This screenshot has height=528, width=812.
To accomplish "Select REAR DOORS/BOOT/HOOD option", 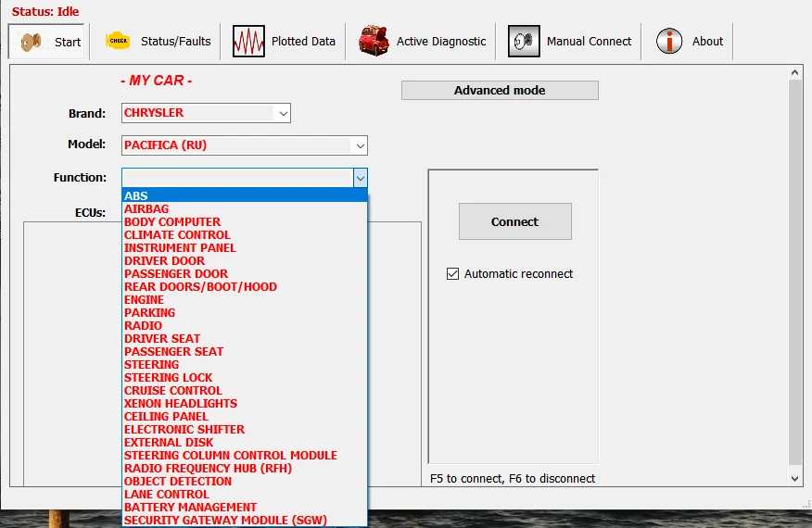I will pyautogui.click(x=245, y=287).
